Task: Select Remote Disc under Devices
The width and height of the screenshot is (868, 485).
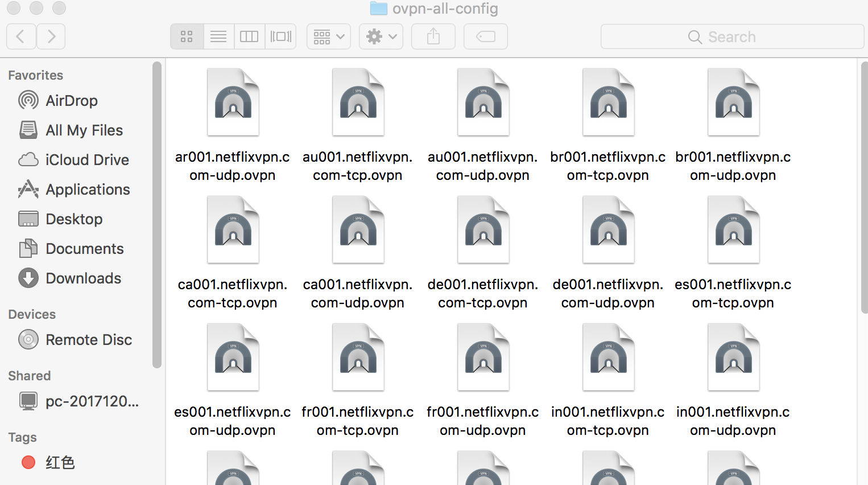Action: click(75, 340)
